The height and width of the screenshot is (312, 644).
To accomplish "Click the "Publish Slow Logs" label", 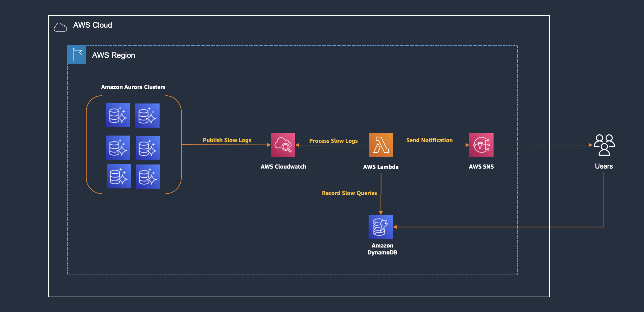I will click(x=227, y=140).
